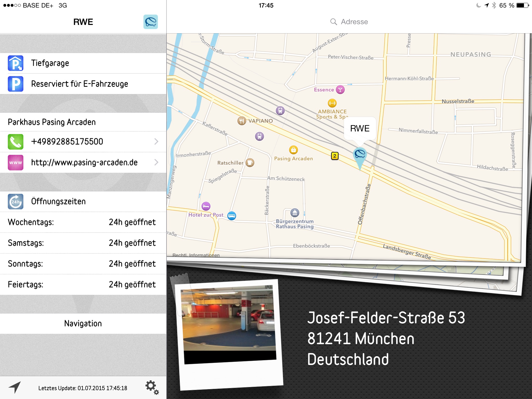Viewport: 532px width, 399px height.
Task: Tap the Bürgerzentrum Rathaus Pasing marker
Action: point(295,213)
